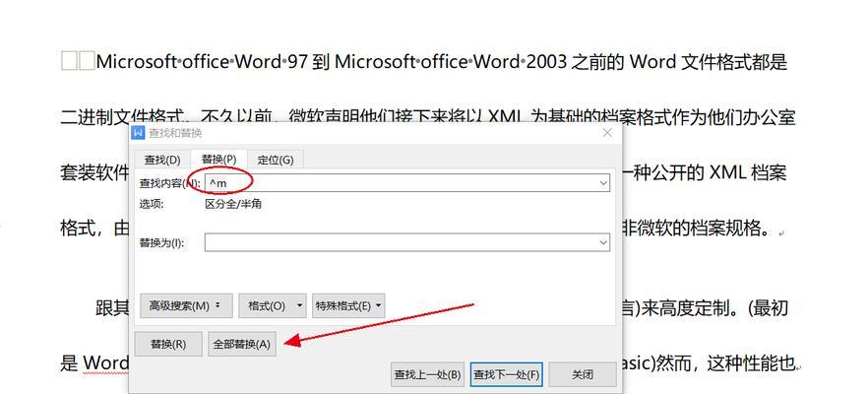The width and height of the screenshot is (868, 394).
Task: Click the 查找和替换 dialog title text
Action: click(x=175, y=133)
